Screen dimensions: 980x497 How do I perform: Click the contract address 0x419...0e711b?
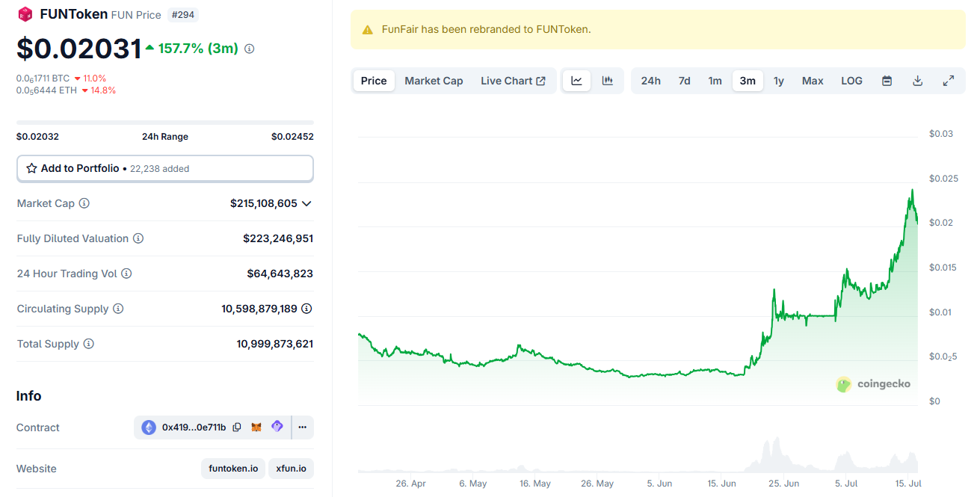click(x=194, y=427)
